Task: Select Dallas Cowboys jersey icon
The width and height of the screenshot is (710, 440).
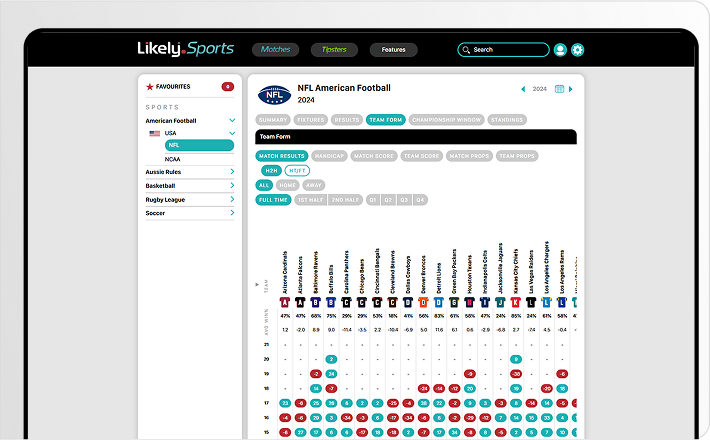Action: [408, 302]
